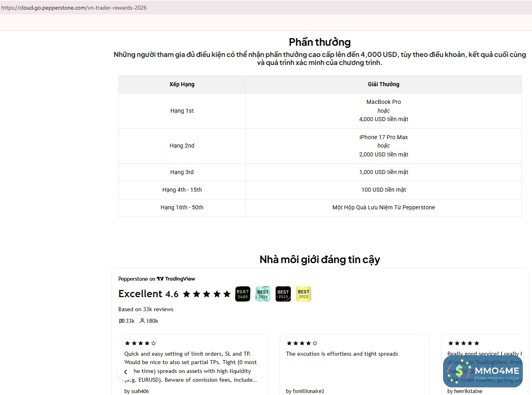The height and width of the screenshot is (395, 532).
Task: Click the 180k followers person icon
Action: pos(142,321)
